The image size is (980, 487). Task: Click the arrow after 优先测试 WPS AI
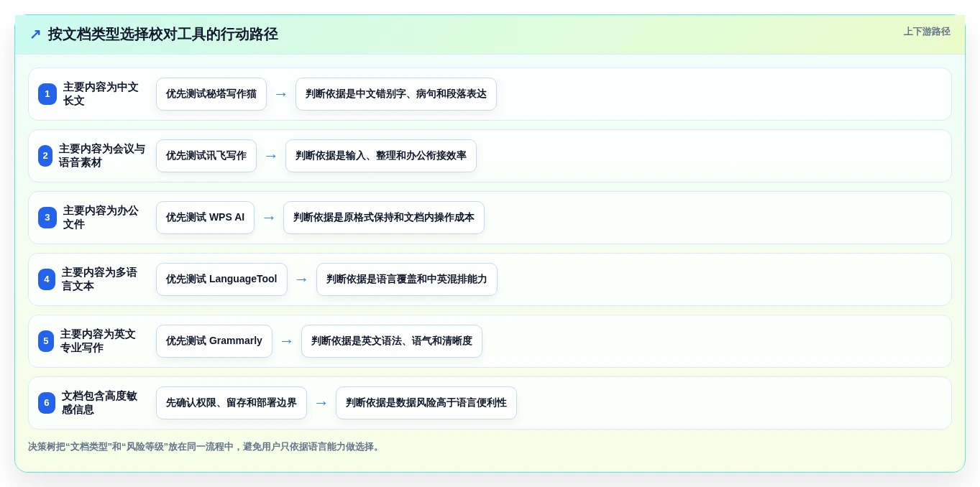(x=269, y=218)
